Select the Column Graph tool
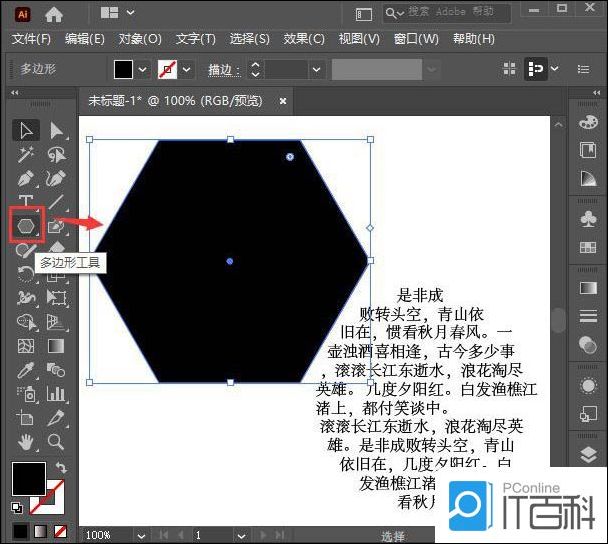The image size is (608, 544). coord(56,394)
